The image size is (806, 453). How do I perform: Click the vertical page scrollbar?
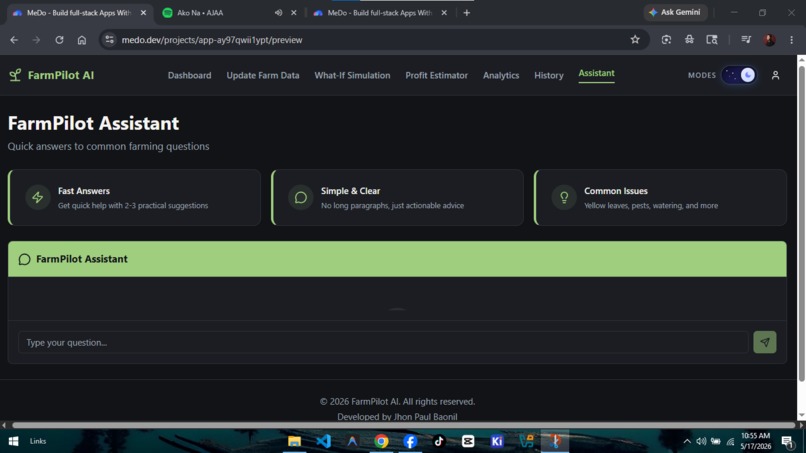pos(801,224)
